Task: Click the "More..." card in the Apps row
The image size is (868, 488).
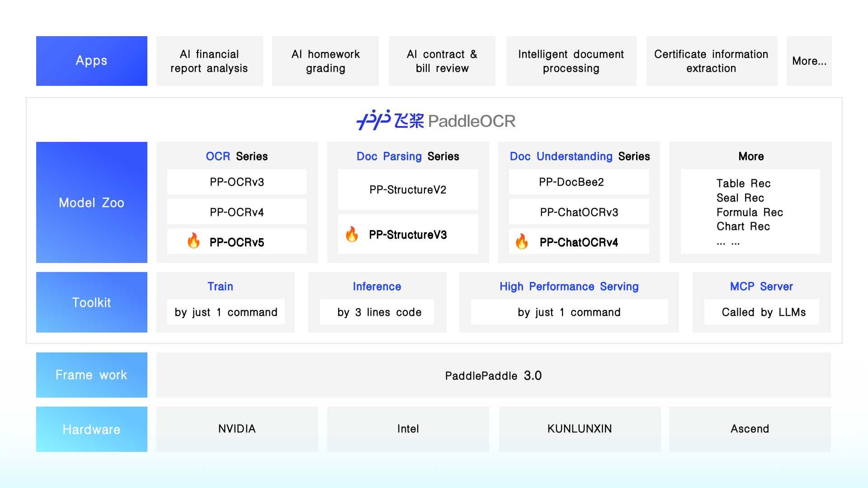Action: click(809, 61)
